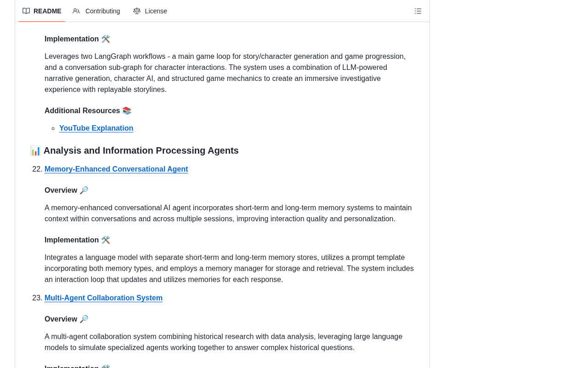Open the Multi-Agent Collaboration System link

[103, 298]
